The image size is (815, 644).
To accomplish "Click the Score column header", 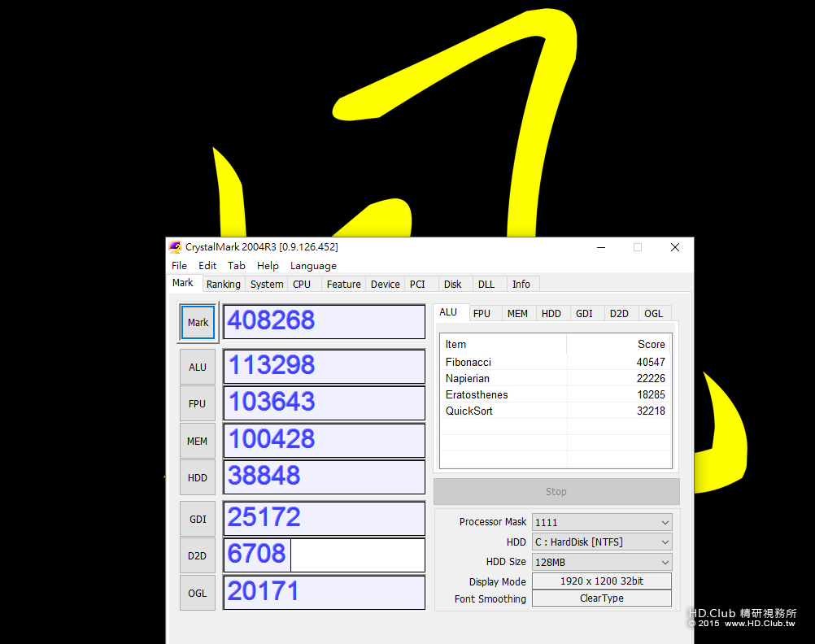I will click(x=618, y=344).
